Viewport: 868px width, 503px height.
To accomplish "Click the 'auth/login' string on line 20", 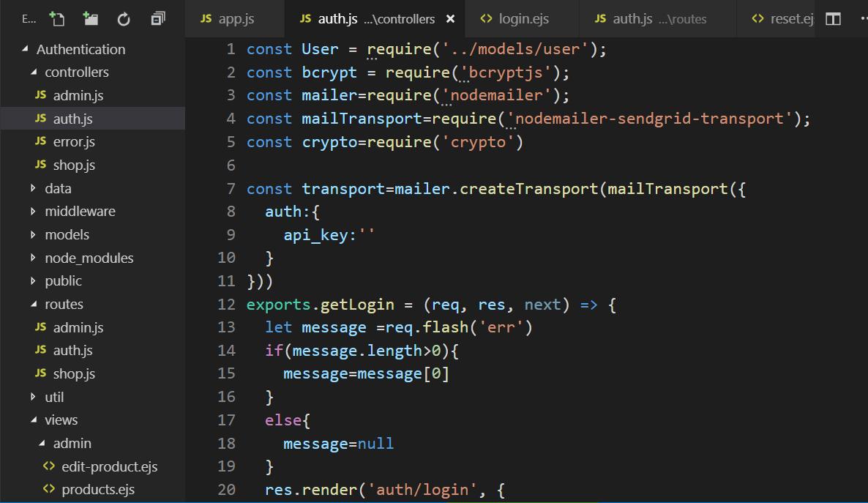I will [x=422, y=490].
